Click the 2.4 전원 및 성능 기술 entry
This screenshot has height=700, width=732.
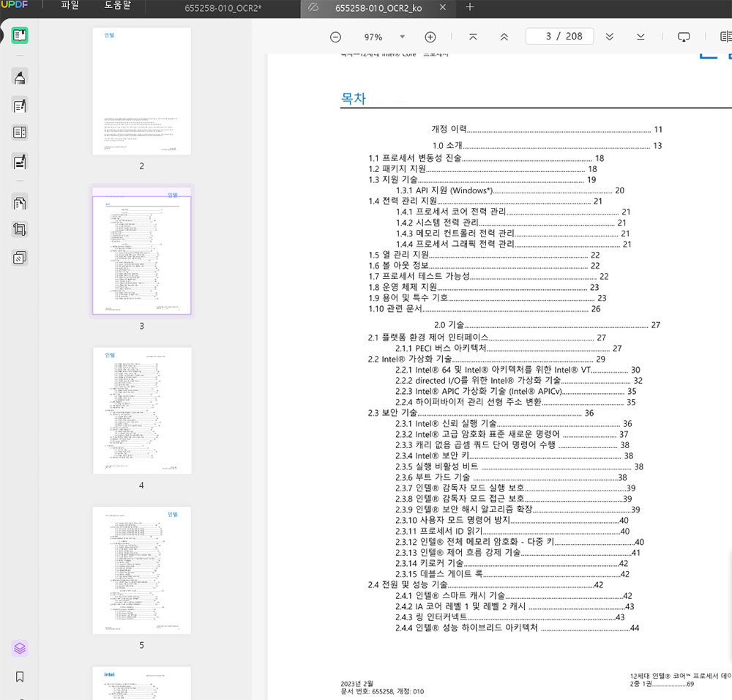pos(485,584)
